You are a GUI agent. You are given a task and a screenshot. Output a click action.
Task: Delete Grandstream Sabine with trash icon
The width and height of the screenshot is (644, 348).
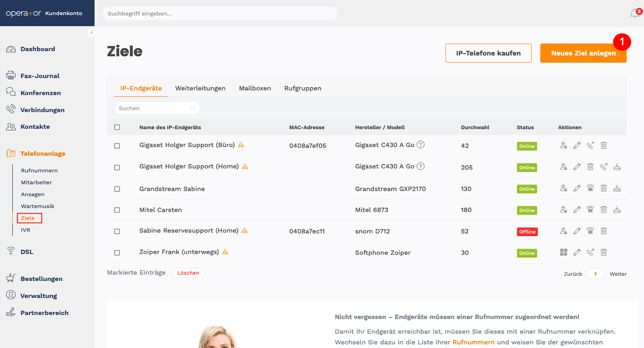click(x=604, y=188)
